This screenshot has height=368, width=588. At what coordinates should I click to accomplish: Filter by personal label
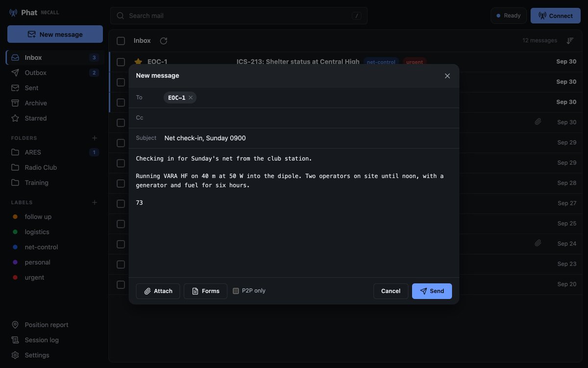54,262
